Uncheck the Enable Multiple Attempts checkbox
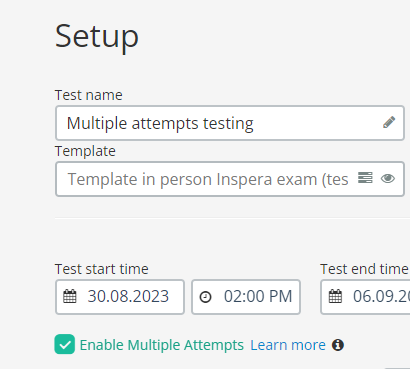Image resolution: width=410 pixels, height=369 pixels. (65, 344)
